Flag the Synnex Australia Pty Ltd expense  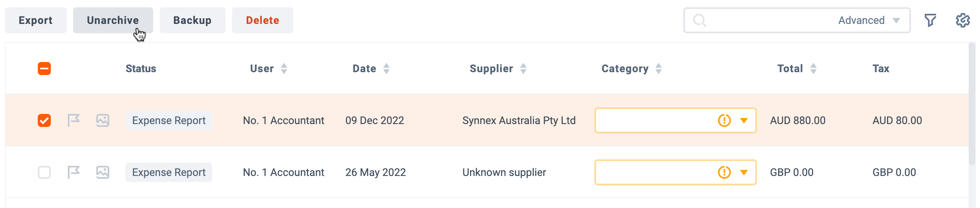point(74,120)
